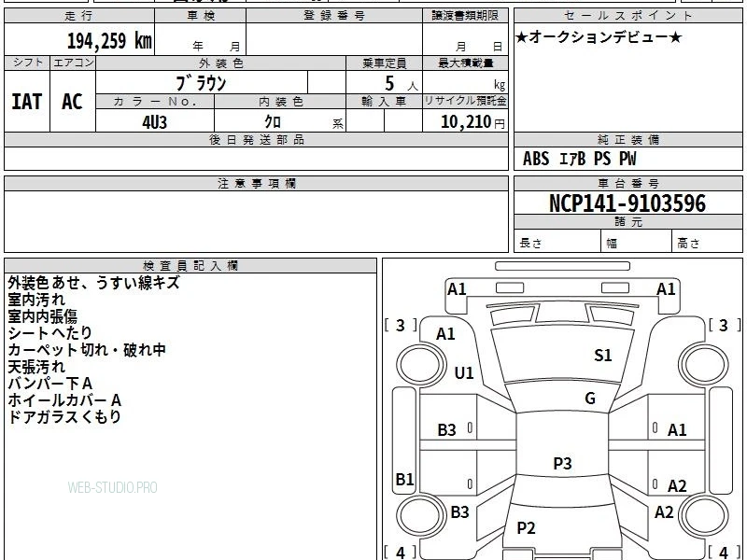Click the G mark on the windshield

click(590, 399)
